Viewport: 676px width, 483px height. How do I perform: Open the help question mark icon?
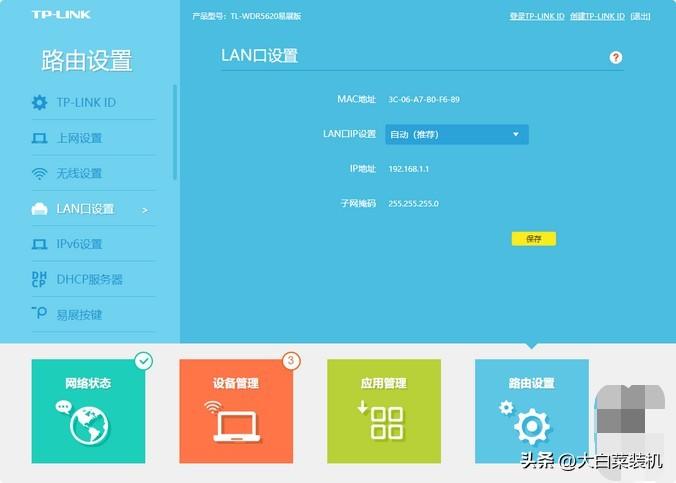pyautogui.click(x=616, y=58)
